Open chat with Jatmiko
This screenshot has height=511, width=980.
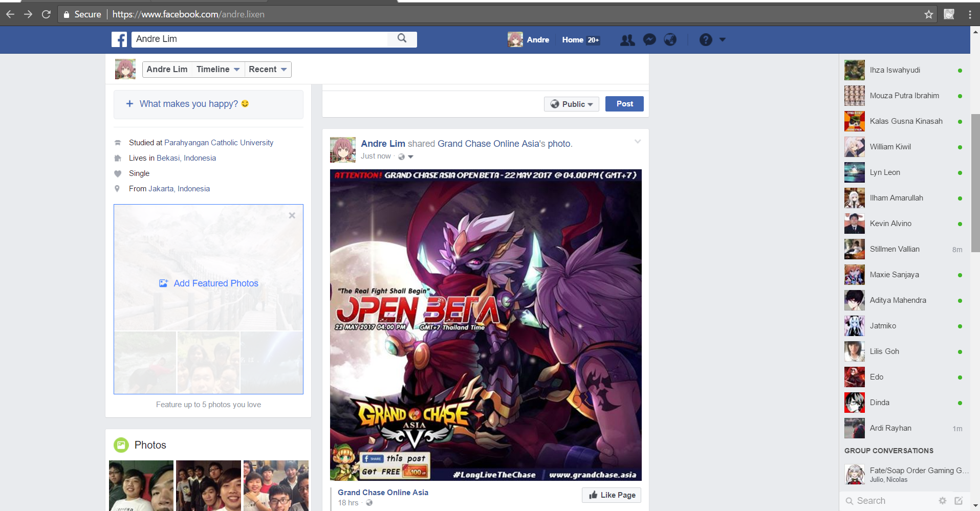(x=904, y=326)
